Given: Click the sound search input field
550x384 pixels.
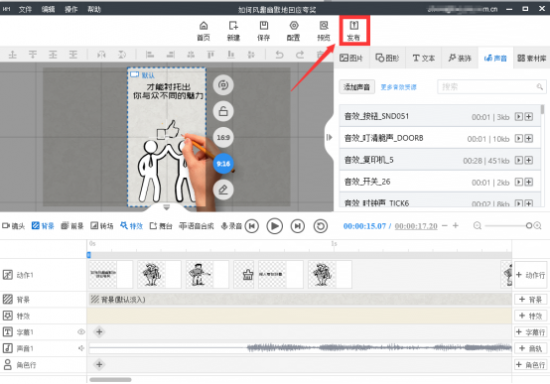Looking at the screenshot, I should click(491, 87).
